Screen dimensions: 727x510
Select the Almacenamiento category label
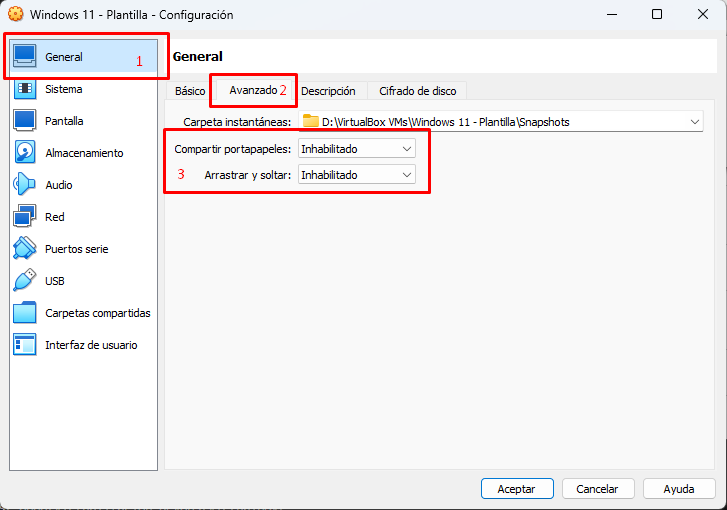tap(84, 153)
